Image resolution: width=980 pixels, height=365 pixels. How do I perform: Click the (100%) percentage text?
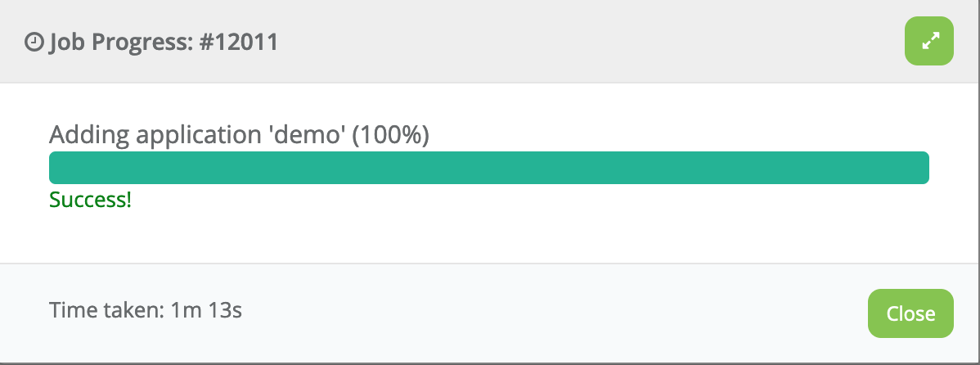coord(391,135)
